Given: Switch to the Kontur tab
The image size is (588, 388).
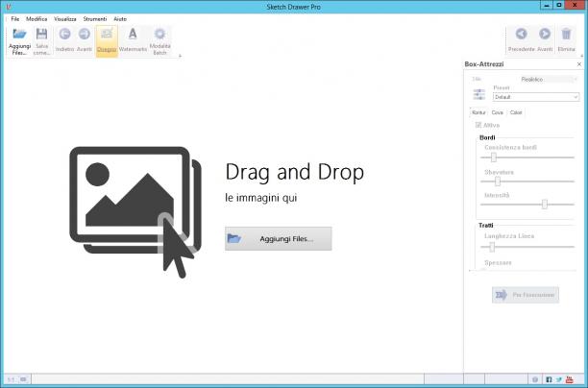Looking at the screenshot, I should (478, 112).
